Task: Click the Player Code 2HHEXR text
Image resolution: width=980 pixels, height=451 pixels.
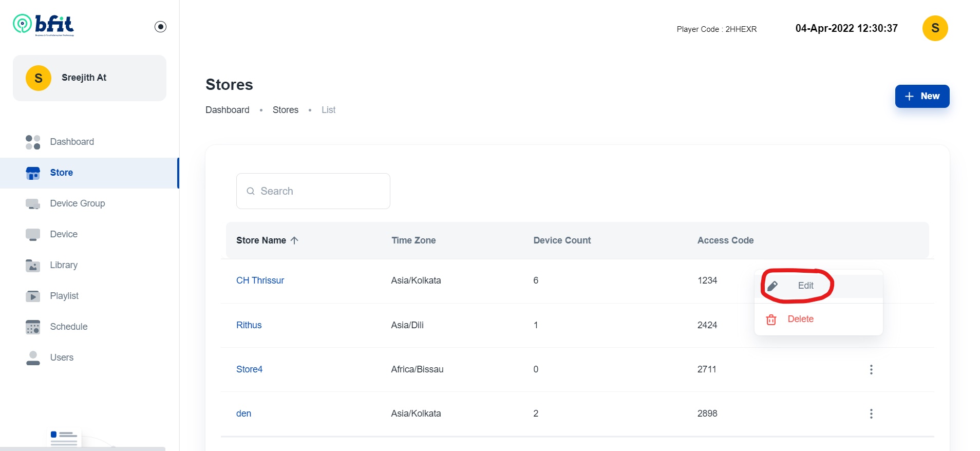Action: click(x=717, y=29)
